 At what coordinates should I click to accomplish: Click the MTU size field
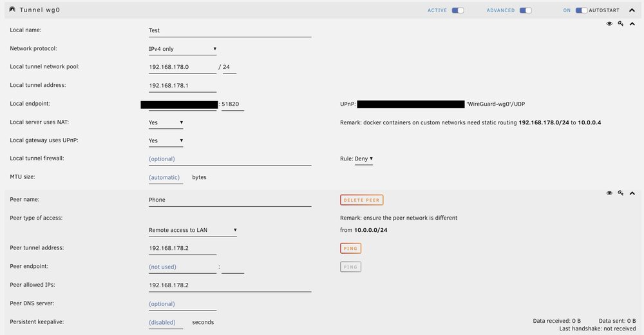click(x=166, y=178)
